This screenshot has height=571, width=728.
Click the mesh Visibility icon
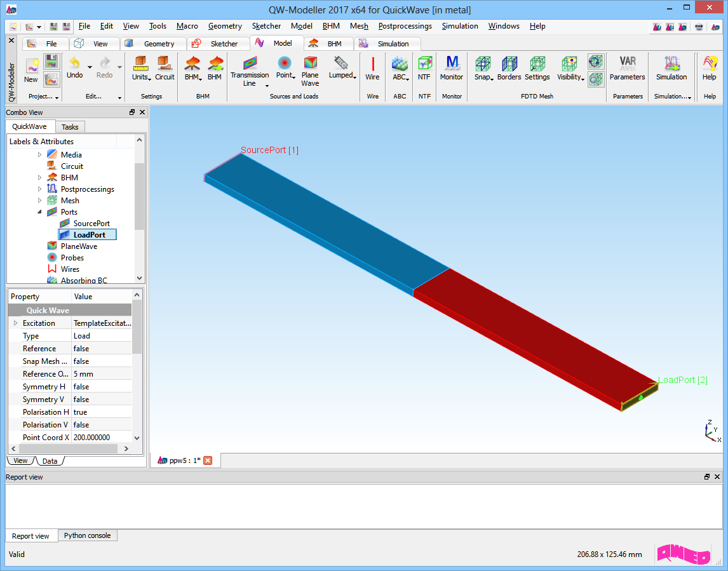point(569,63)
